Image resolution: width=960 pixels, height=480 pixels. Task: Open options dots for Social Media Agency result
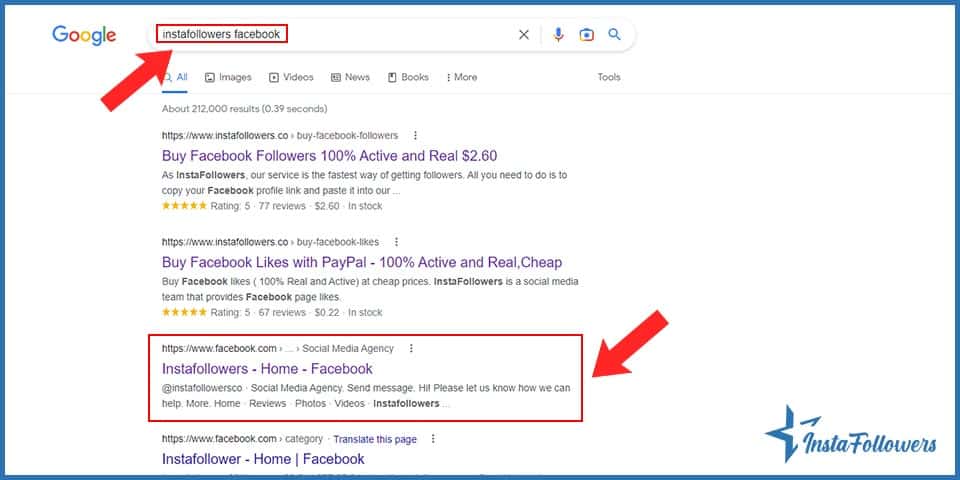coord(411,348)
